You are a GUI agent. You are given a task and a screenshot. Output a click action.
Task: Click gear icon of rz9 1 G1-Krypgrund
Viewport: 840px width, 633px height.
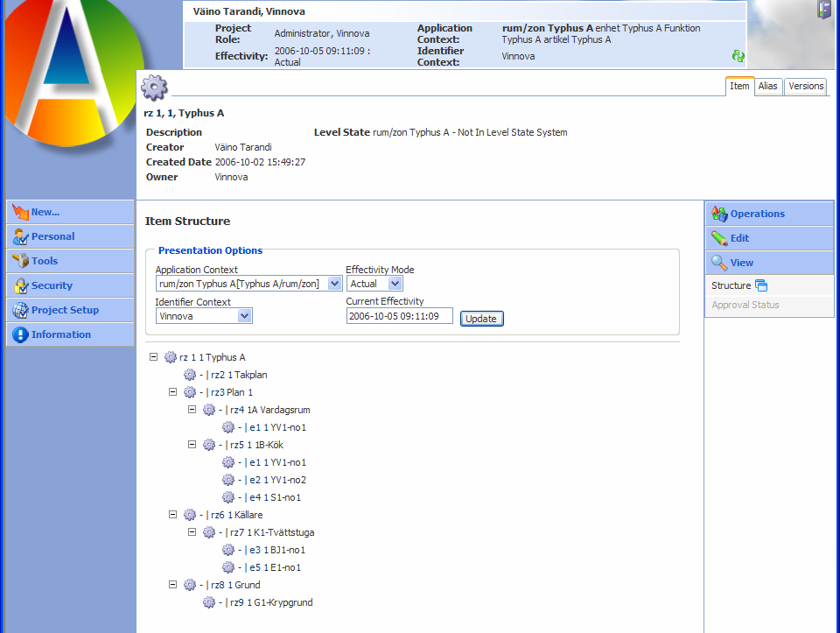209,602
